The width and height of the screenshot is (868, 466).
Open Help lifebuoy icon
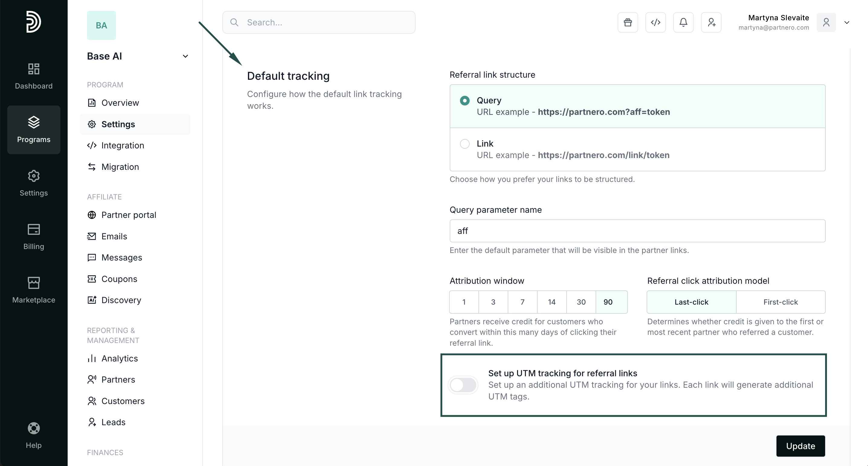click(34, 435)
